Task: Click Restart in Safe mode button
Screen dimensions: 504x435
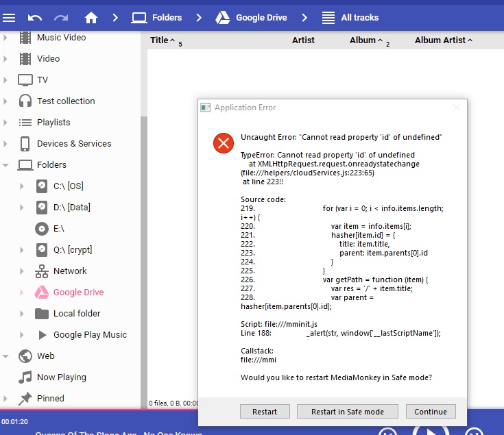Action: (x=347, y=412)
